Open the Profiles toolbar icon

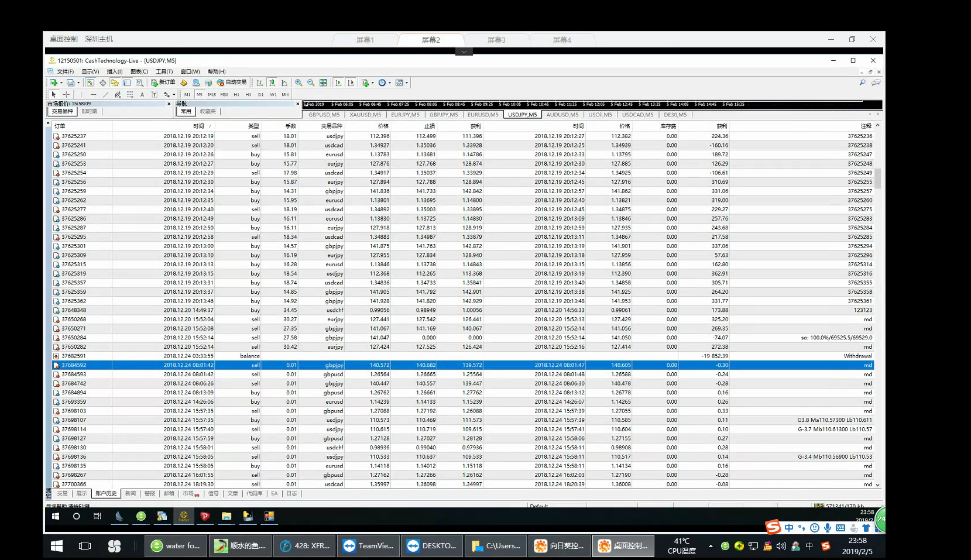(x=70, y=83)
